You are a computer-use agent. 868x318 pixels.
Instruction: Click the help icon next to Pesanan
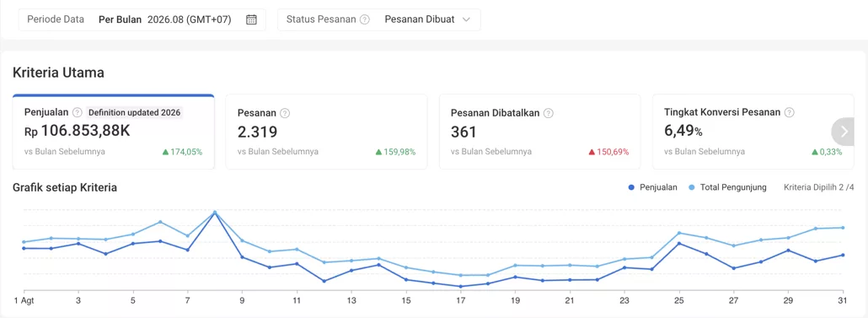tap(285, 113)
